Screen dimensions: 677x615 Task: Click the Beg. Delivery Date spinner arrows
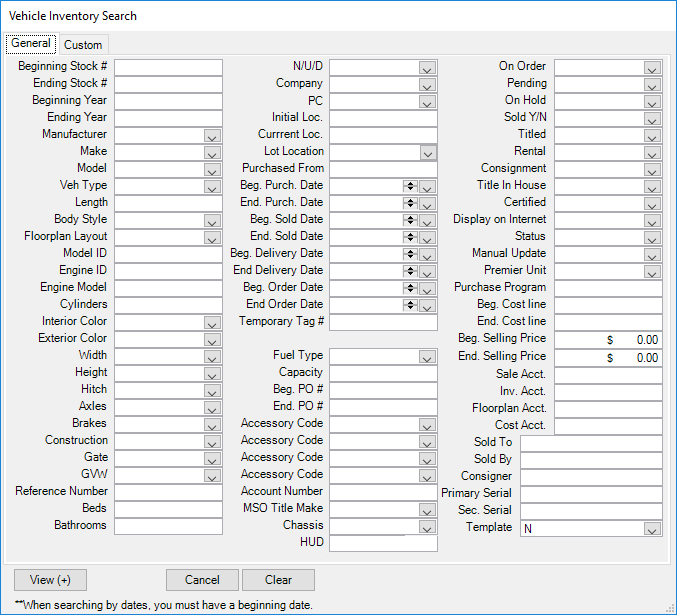point(410,254)
